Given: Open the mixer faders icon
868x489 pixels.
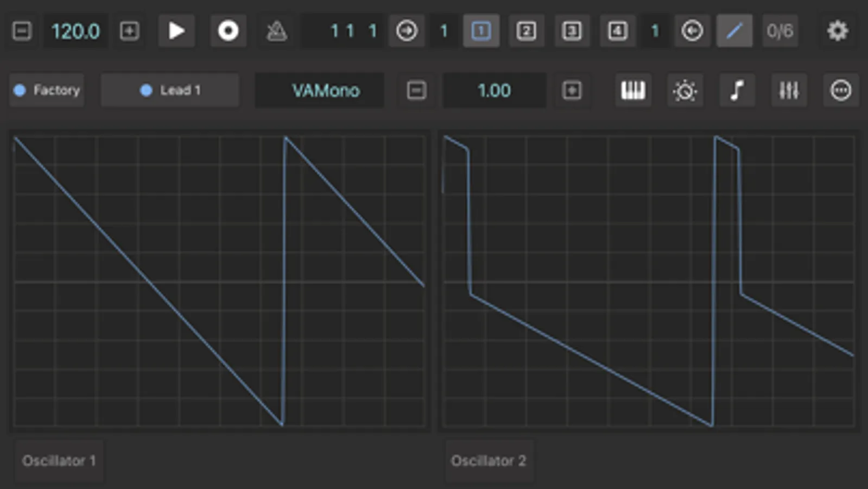Looking at the screenshot, I should coord(789,90).
